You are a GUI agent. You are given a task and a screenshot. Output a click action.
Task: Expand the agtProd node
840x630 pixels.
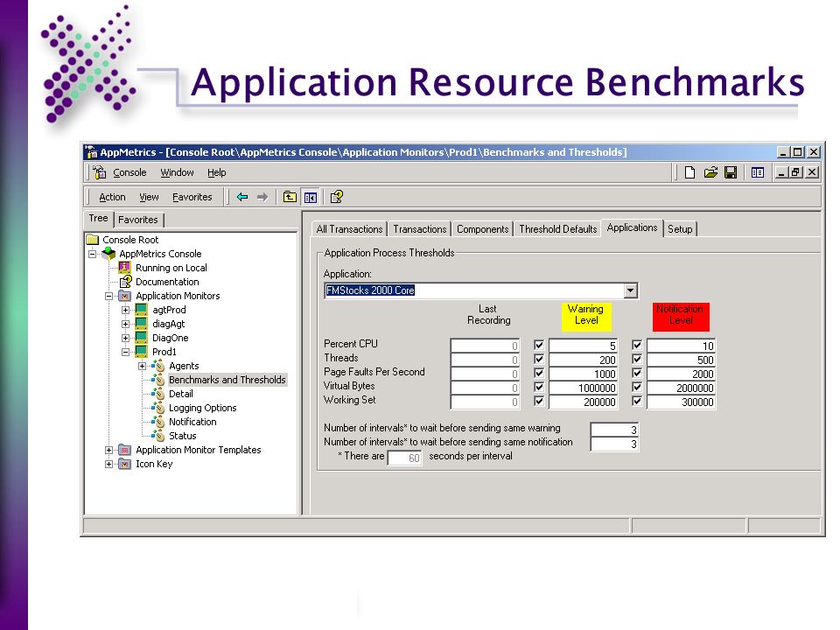click(125, 310)
